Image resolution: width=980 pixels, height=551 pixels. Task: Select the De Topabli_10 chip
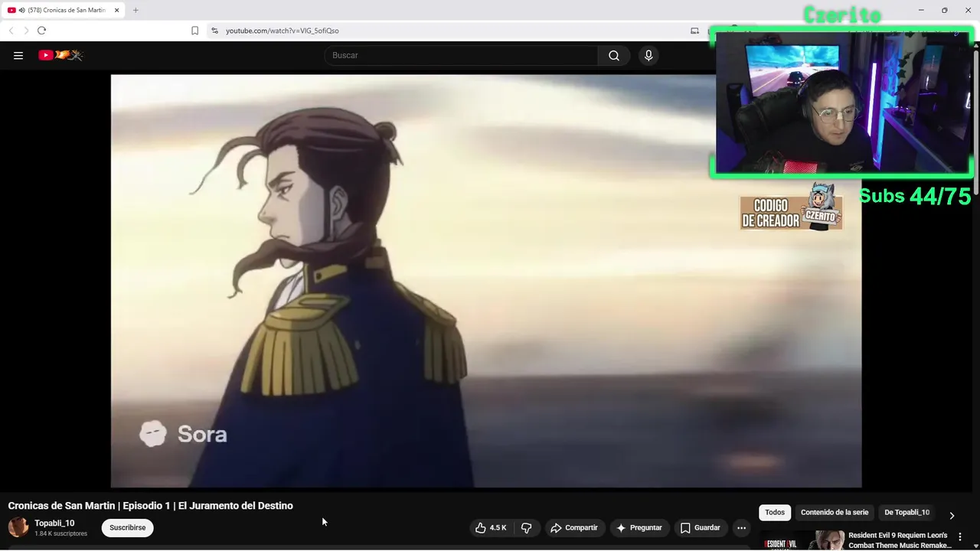[906, 513]
